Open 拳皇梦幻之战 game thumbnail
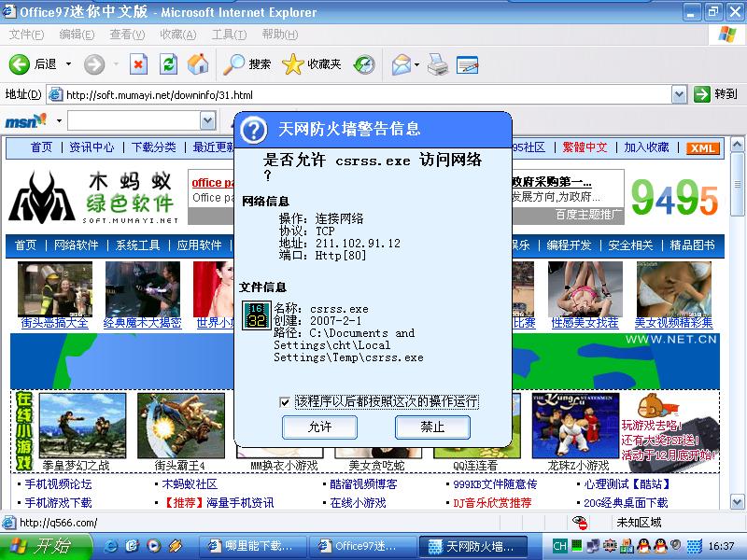Screen dimensions: 747x560 [x=83, y=426]
